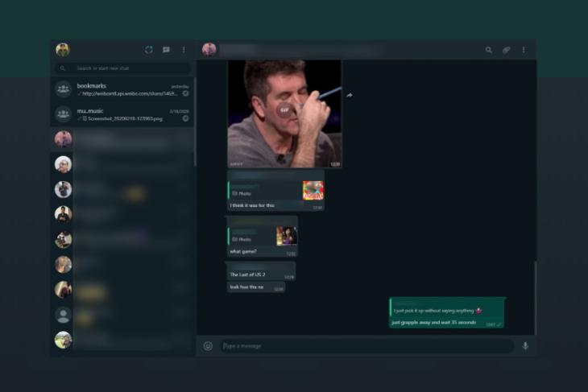Open the status updates icon
Screen dimensions: 588x392
(149, 50)
